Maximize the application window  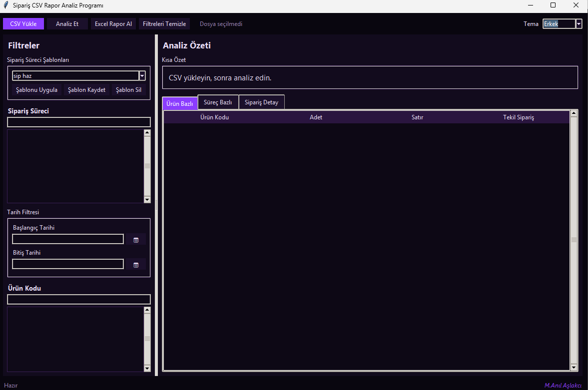click(x=553, y=5)
